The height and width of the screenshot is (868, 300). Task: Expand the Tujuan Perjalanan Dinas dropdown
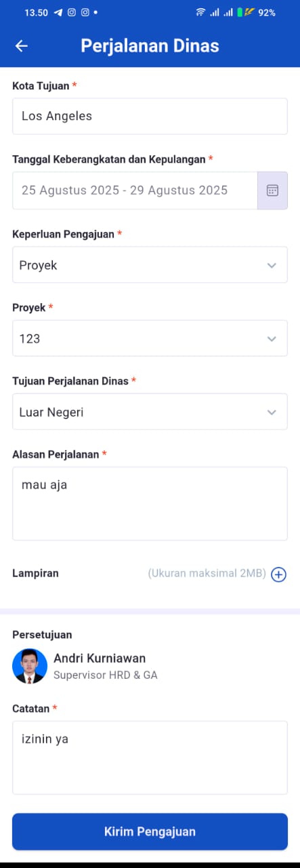[x=150, y=412]
